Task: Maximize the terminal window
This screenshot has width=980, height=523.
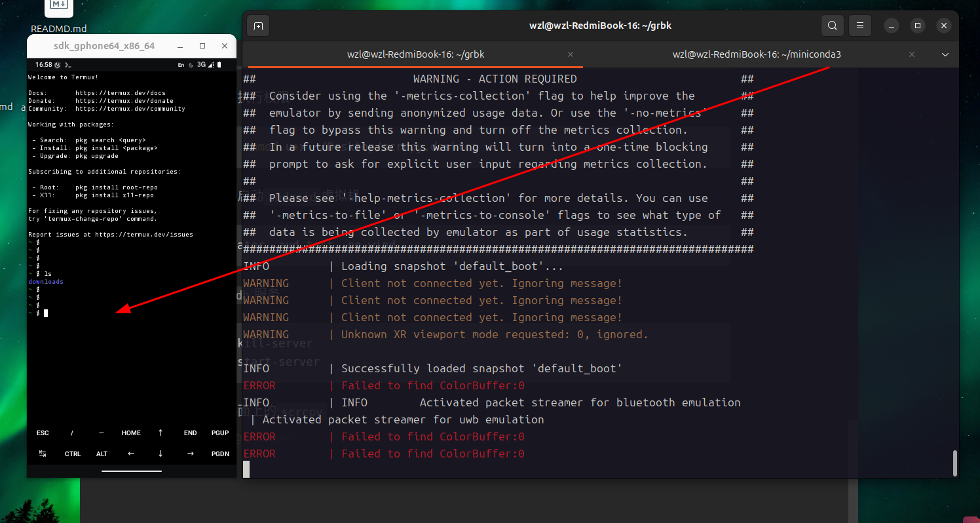Action: click(x=918, y=26)
